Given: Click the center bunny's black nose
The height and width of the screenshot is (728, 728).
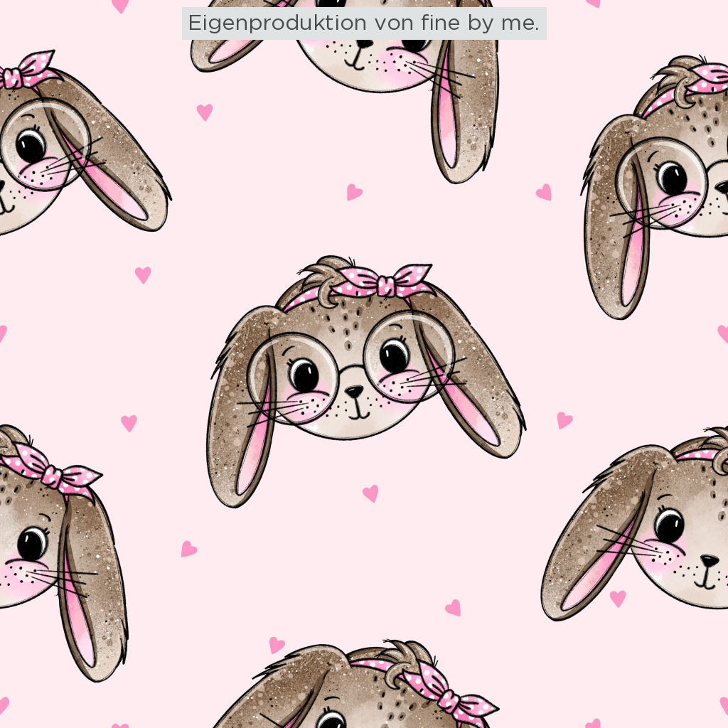Looking at the screenshot, I should tap(354, 391).
